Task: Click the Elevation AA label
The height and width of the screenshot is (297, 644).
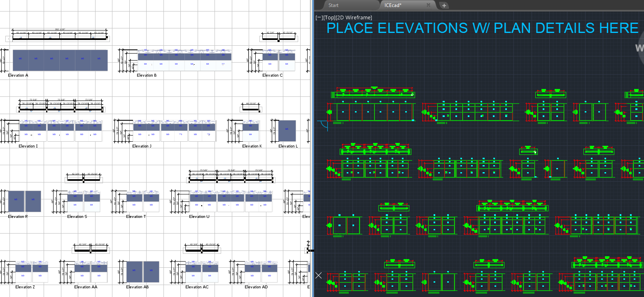Action: (x=86, y=287)
